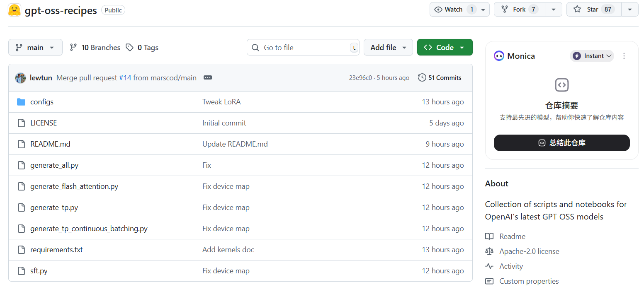Image resolution: width=644 pixels, height=287 pixels.
Task: Click the scales icon beside Apache-2.0 license
Action: click(489, 251)
